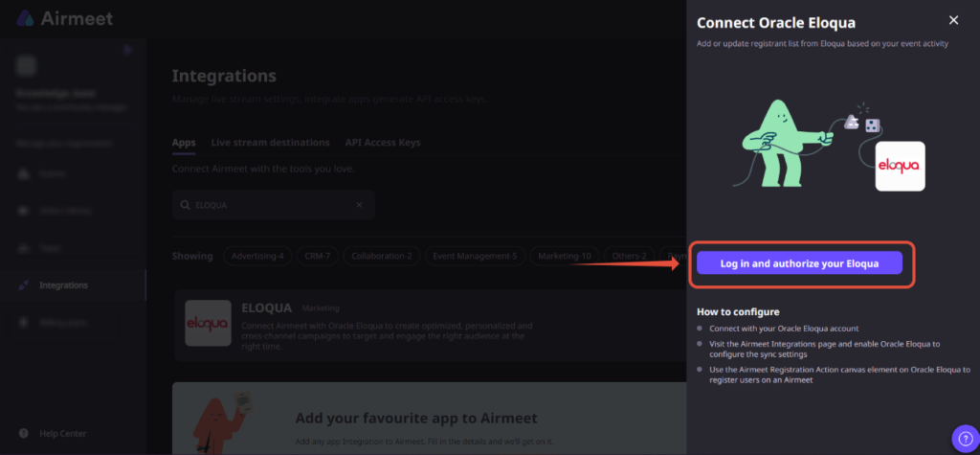Click the Marketing tag on the ELOQUA card
Screen dimensions: 980x455
tap(321, 307)
